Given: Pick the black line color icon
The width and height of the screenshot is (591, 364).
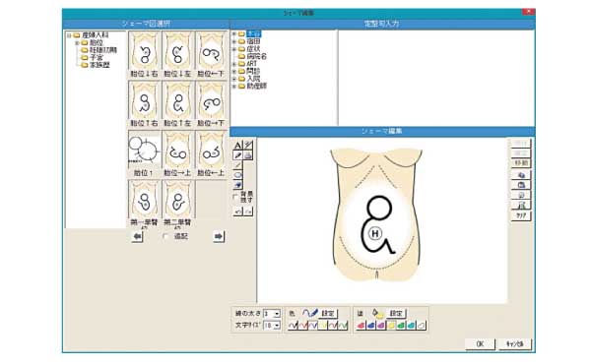Looking at the screenshot, I should click(x=293, y=325).
